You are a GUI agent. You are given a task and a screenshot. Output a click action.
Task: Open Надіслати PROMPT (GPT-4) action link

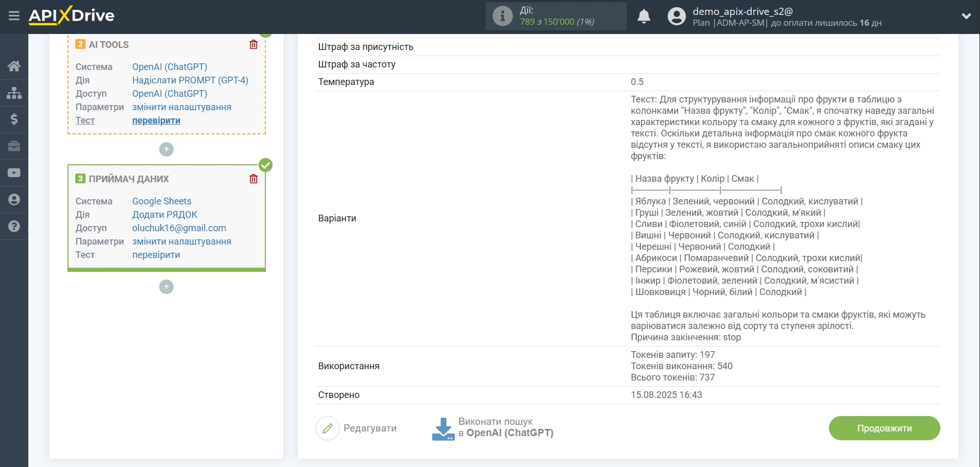pyautogui.click(x=190, y=80)
